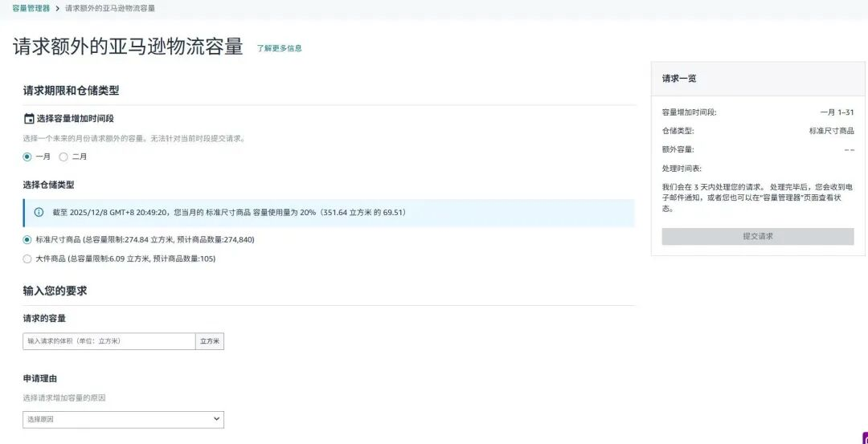The height and width of the screenshot is (444, 868).
Task: Open the 了解更多信息 link
Action: click(x=279, y=48)
